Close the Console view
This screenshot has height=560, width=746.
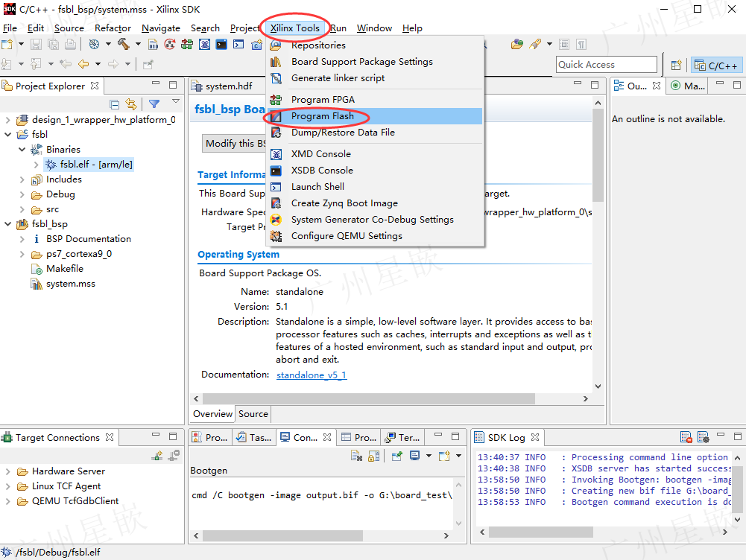327,437
